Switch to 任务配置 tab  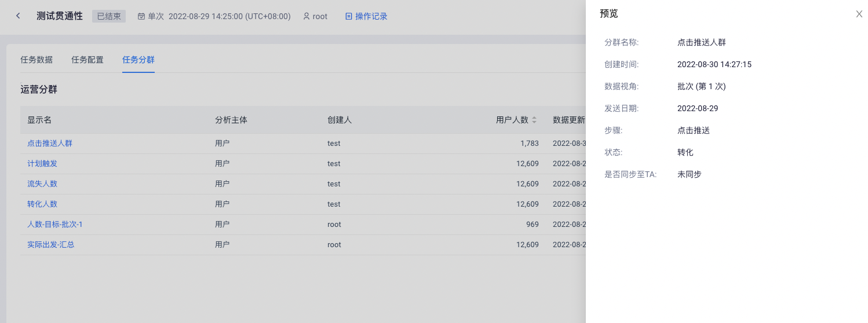pos(87,60)
